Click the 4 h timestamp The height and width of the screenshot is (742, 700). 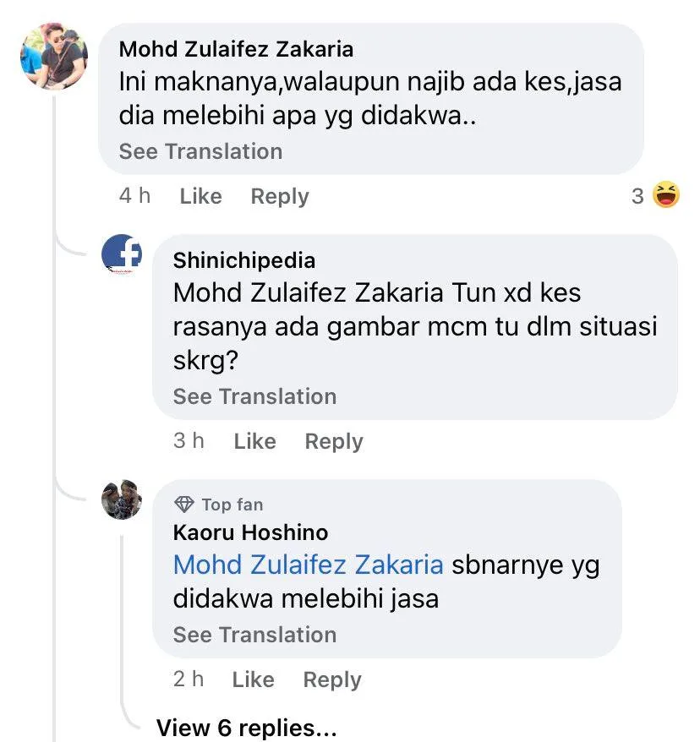coord(134,196)
